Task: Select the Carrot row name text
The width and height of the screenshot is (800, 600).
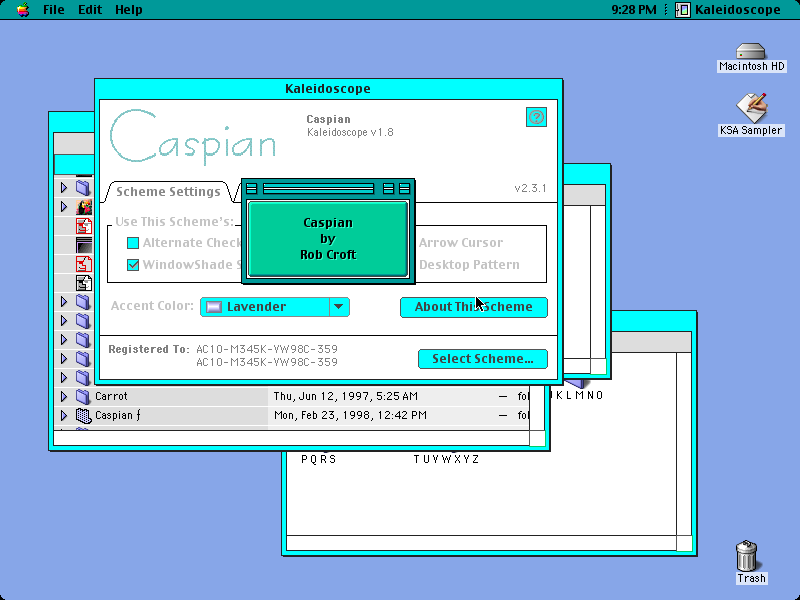Action: [111, 396]
